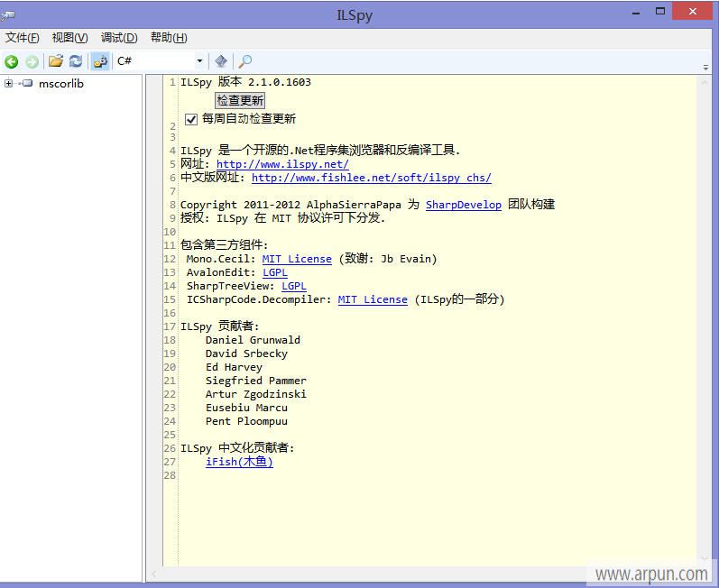Click the Forward navigation arrow
Viewport: 719px width, 588px height.
pos(32,61)
